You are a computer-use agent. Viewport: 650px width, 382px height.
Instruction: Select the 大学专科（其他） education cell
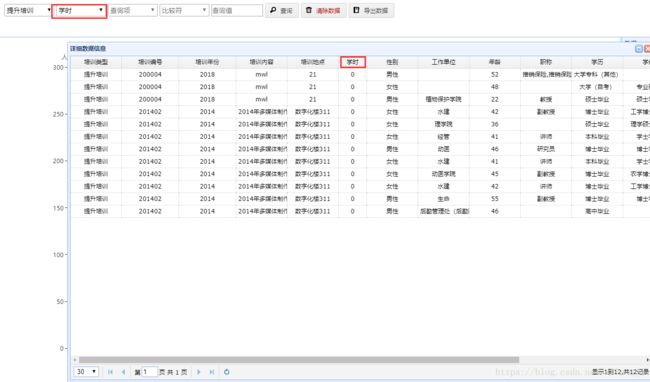[597, 75]
